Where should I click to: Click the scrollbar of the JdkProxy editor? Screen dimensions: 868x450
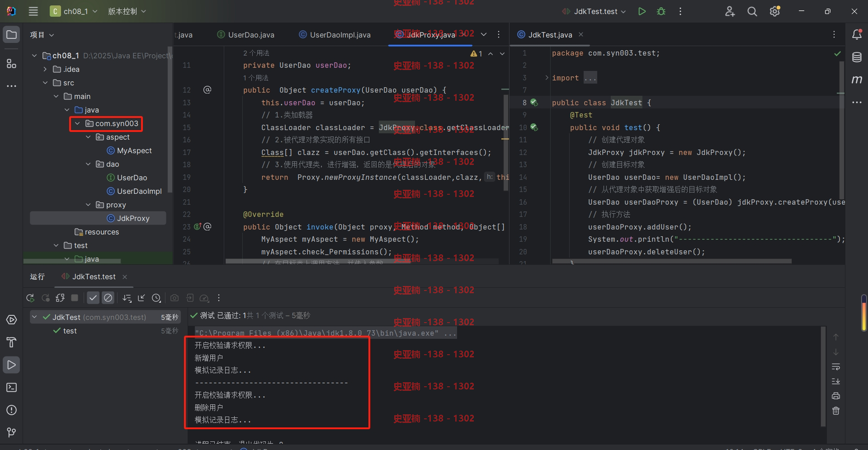[x=506, y=143]
